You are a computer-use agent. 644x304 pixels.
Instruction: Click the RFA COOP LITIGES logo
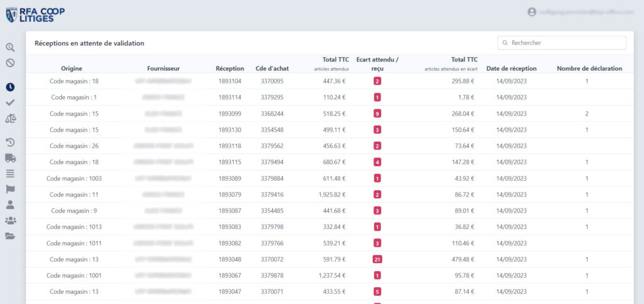(x=35, y=14)
